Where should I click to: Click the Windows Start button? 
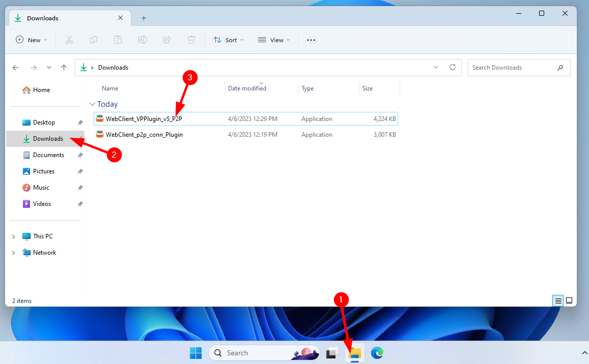[195, 352]
